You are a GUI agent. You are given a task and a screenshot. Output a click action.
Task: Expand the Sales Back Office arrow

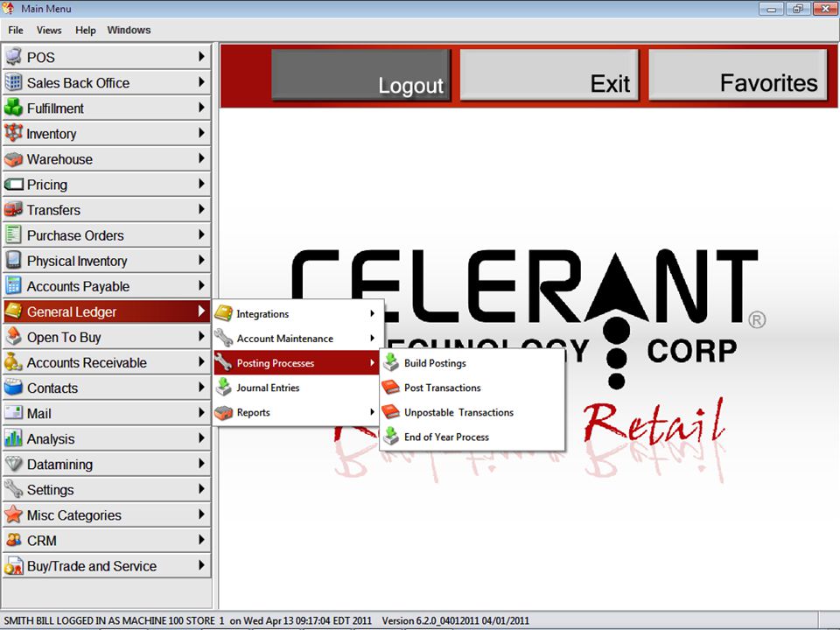(x=201, y=82)
